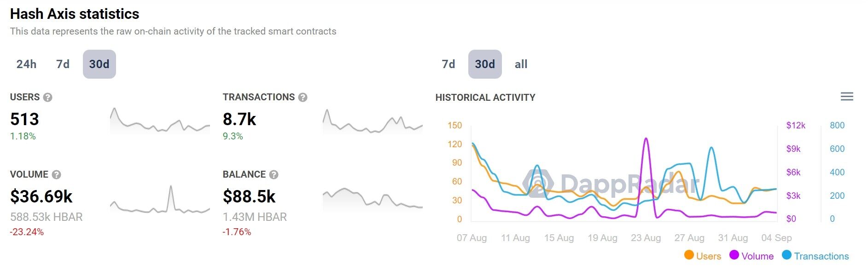Toggle the Users series in legend
Image resolution: width=868 pixels, height=277 pixels.
(709, 256)
